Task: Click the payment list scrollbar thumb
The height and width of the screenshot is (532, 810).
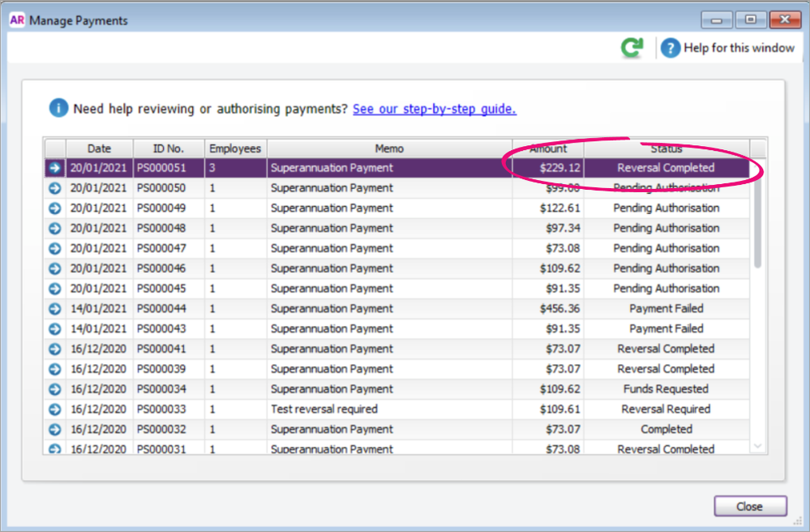Action: [758, 219]
